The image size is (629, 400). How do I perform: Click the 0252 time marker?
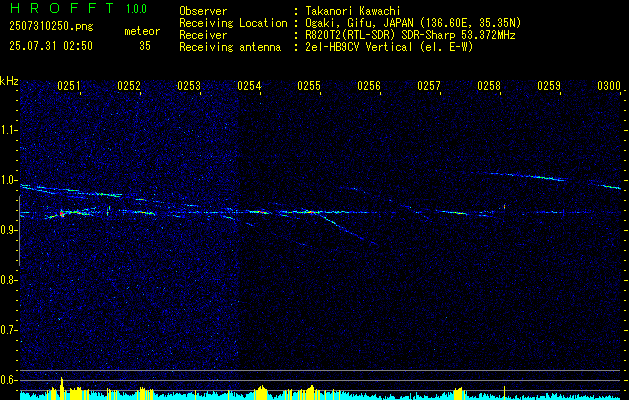click(129, 86)
